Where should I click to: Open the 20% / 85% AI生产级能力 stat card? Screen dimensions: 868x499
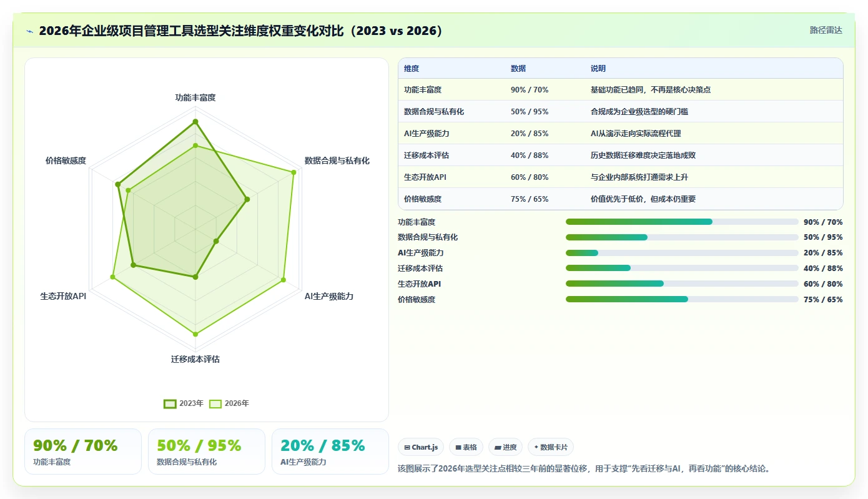[330, 452]
